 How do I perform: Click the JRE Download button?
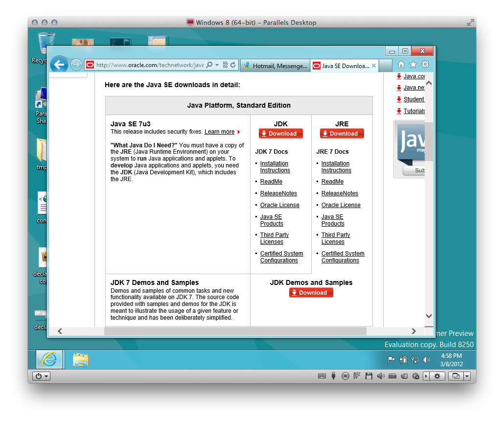point(342,134)
